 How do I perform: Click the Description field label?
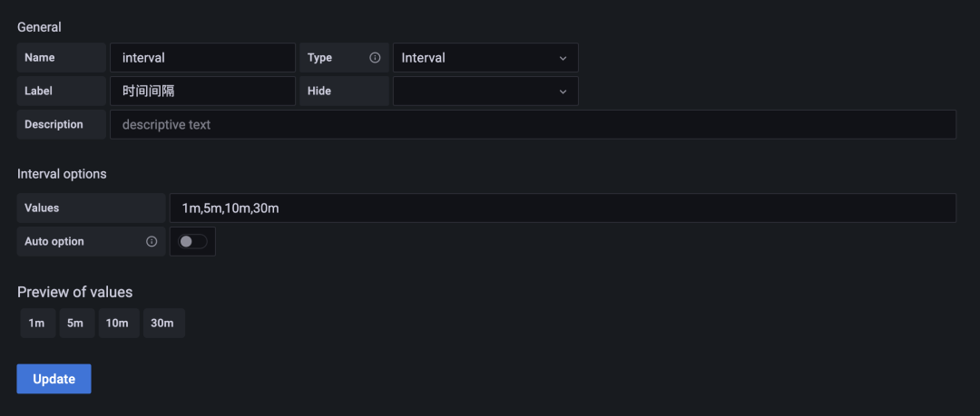(54, 125)
